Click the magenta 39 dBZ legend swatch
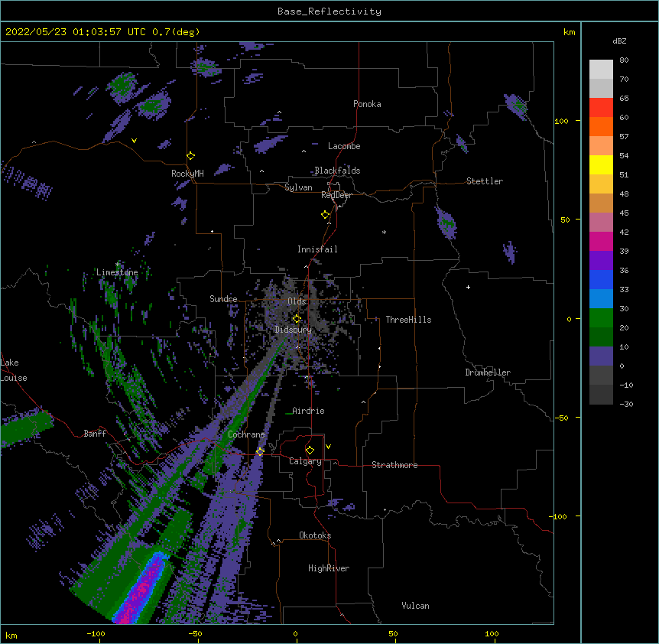 coord(601,242)
